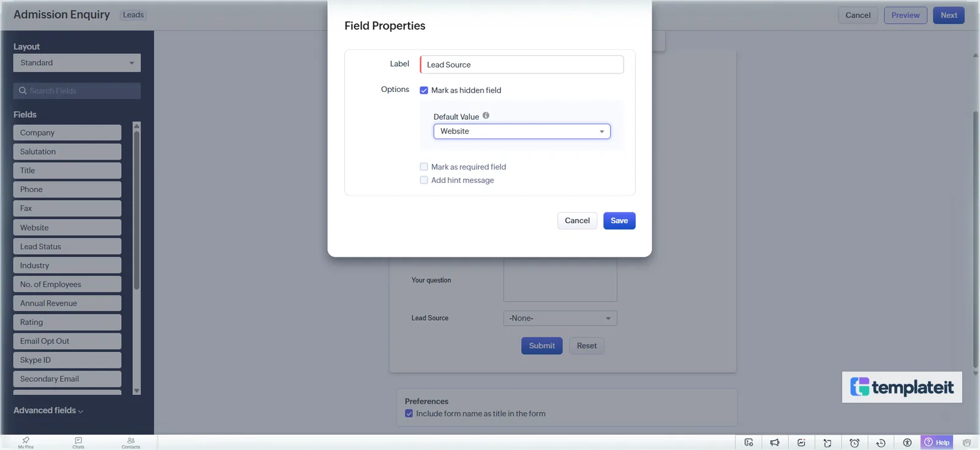Screen dimensions: 980x450
Task: Open the accessibility options icon
Action: tap(907, 443)
